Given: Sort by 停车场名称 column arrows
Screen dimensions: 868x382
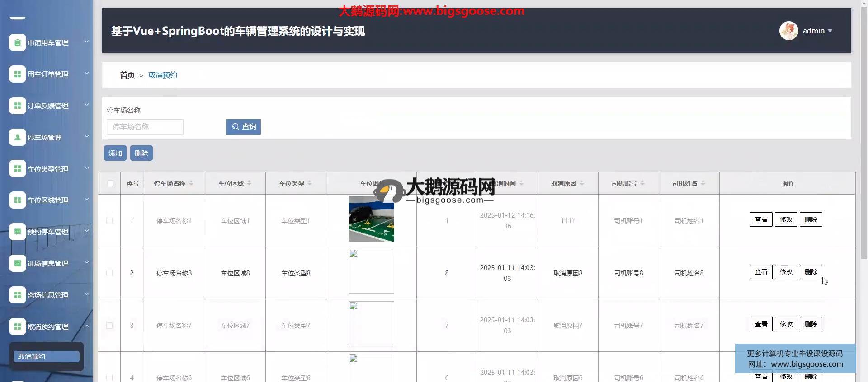Looking at the screenshot, I should (191, 183).
